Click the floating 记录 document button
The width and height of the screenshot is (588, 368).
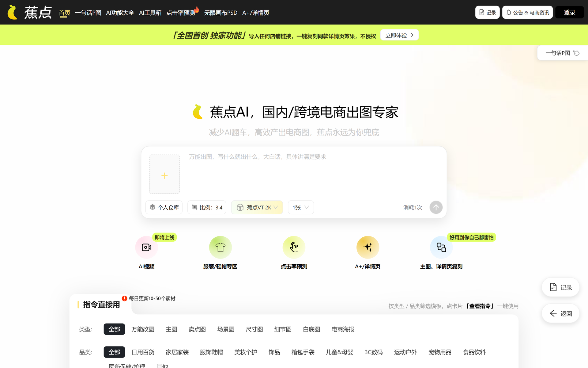tap(560, 287)
